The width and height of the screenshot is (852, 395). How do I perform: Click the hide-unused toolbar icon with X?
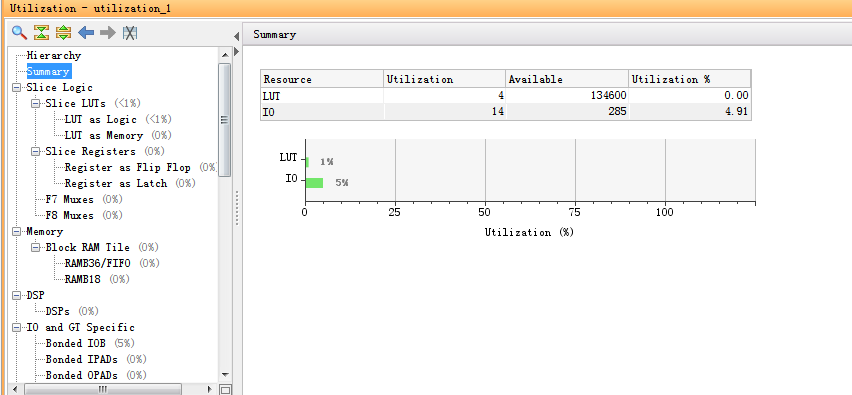click(129, 33)
